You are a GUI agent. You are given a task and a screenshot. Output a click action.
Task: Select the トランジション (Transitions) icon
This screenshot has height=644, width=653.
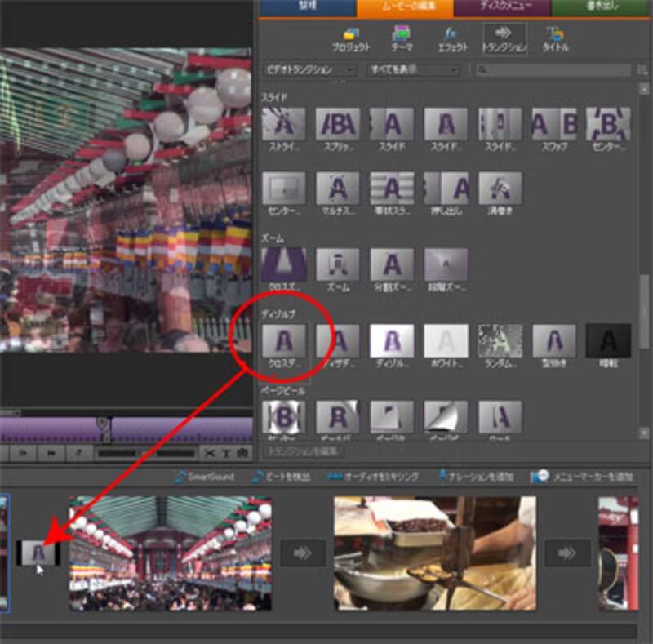503,38
